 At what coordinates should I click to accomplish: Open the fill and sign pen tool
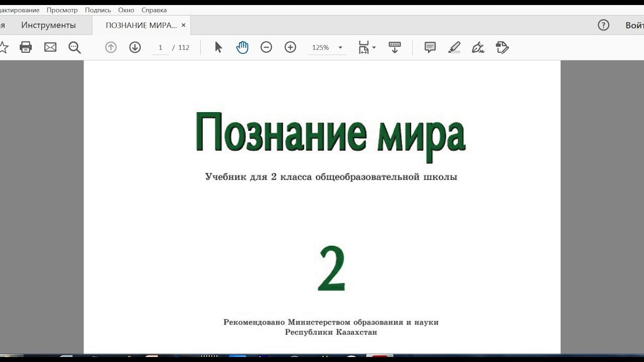(x=478, y=47)
